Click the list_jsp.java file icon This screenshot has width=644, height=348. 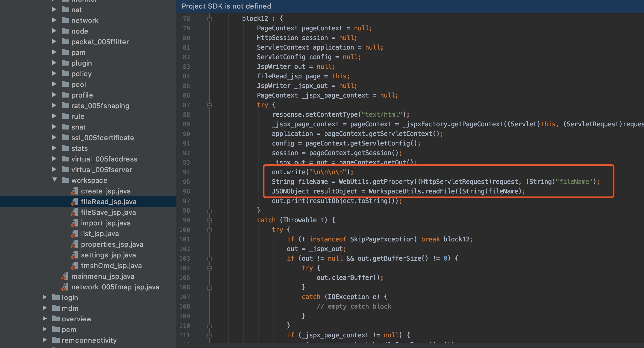(74, 234)
